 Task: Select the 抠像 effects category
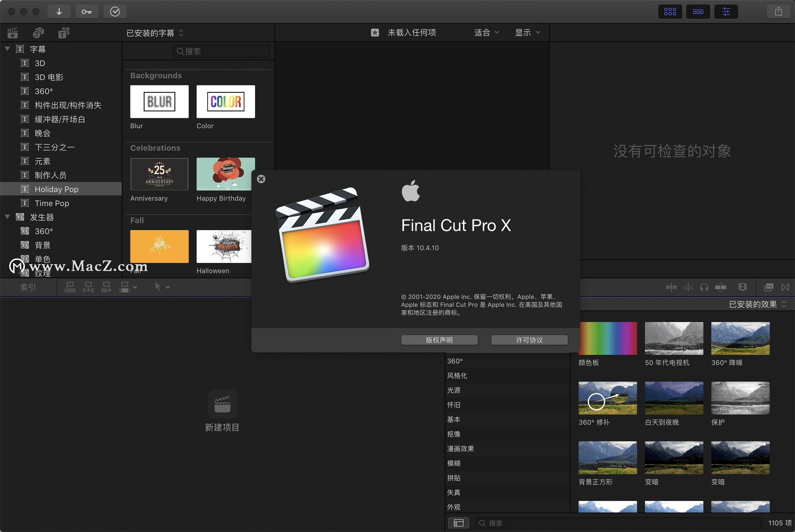pyautogui.click(x=507, y=434)
